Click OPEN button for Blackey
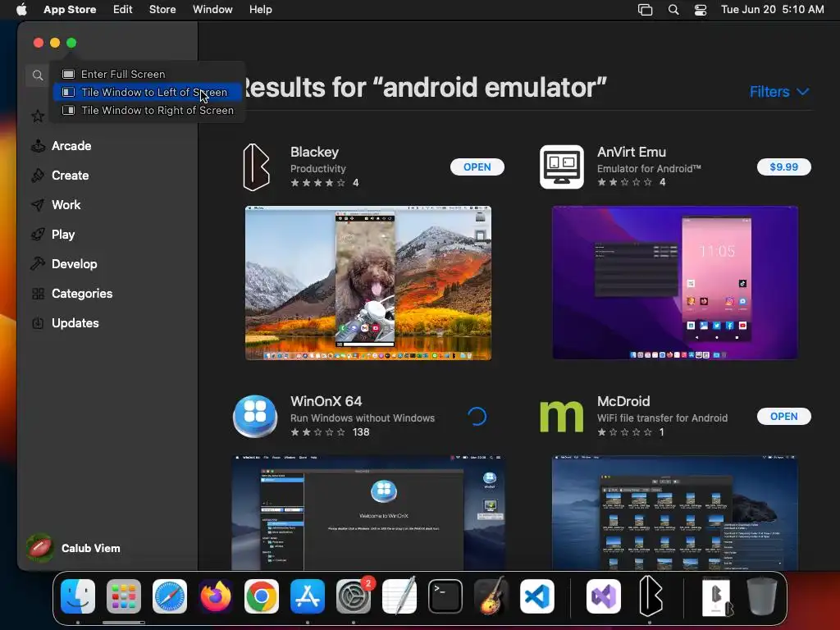 click(477, 167)
